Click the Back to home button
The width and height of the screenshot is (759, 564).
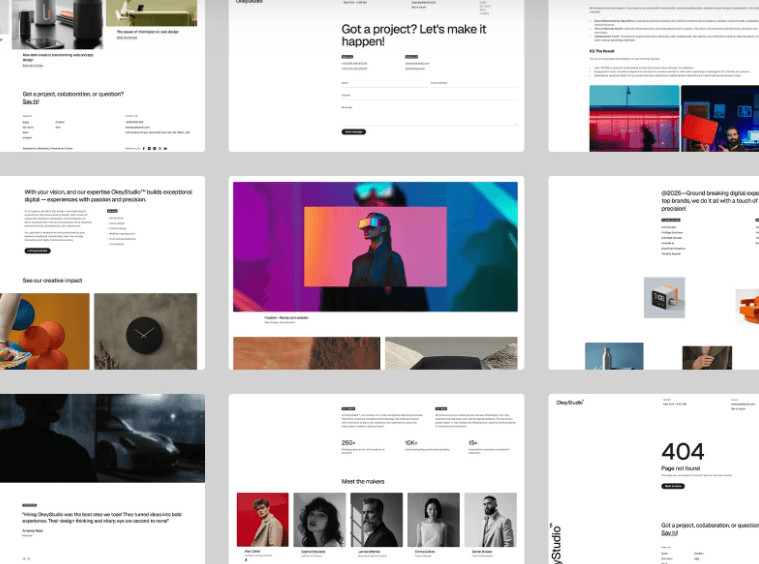coord(673,486)
